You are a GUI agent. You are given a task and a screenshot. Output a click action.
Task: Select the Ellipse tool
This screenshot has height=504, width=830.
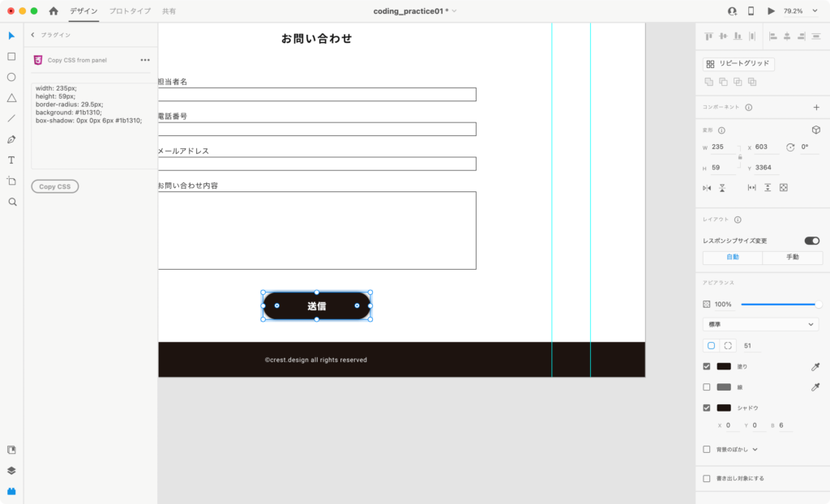(x=11, y=77)
